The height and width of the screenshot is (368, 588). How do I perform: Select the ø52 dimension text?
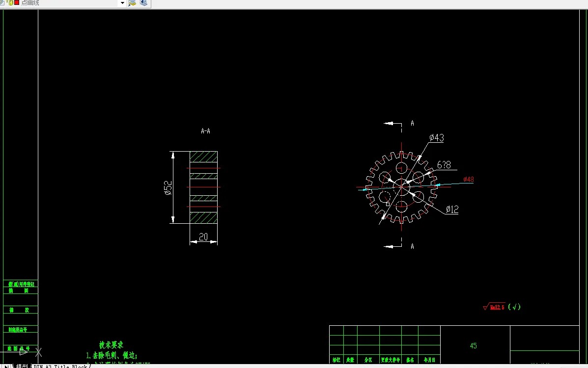coord(168,188)
